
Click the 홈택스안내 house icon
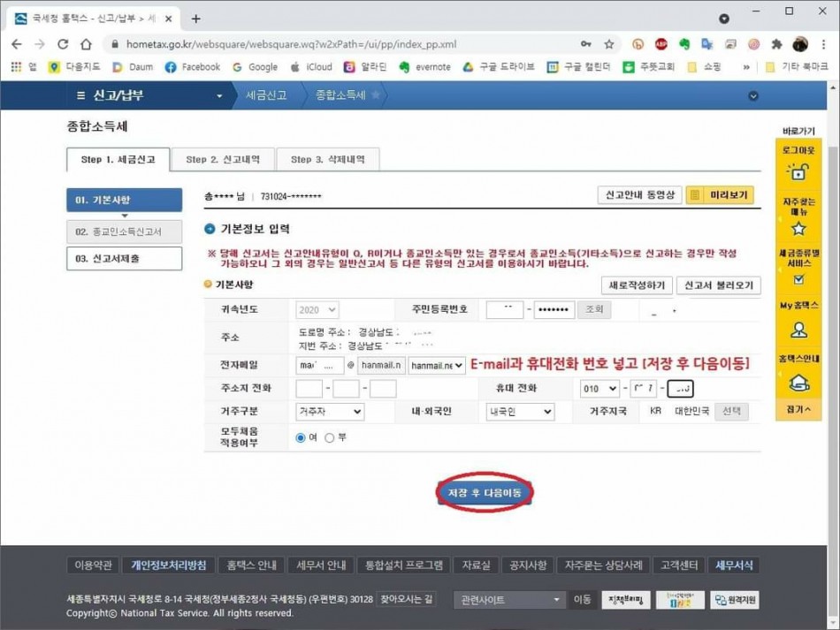[798, 382]
